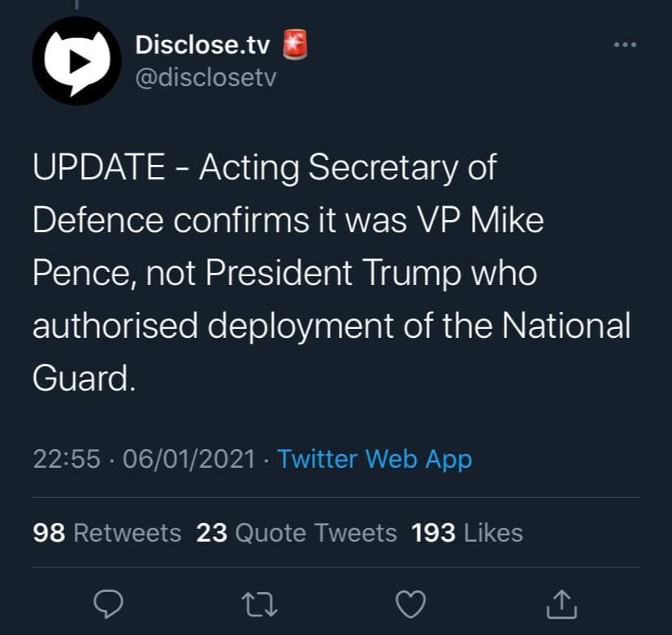Click the word "Guard." ending the tweet
672x635 pixels.
(82, 377)
